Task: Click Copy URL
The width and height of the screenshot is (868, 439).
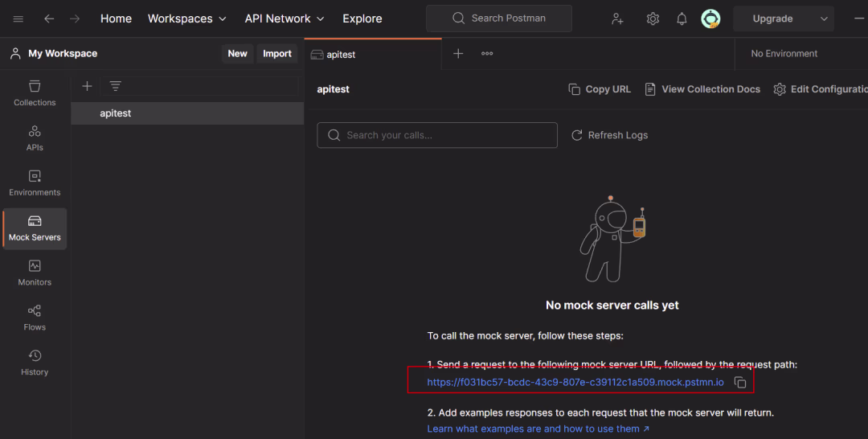Action: coord(600,89)
